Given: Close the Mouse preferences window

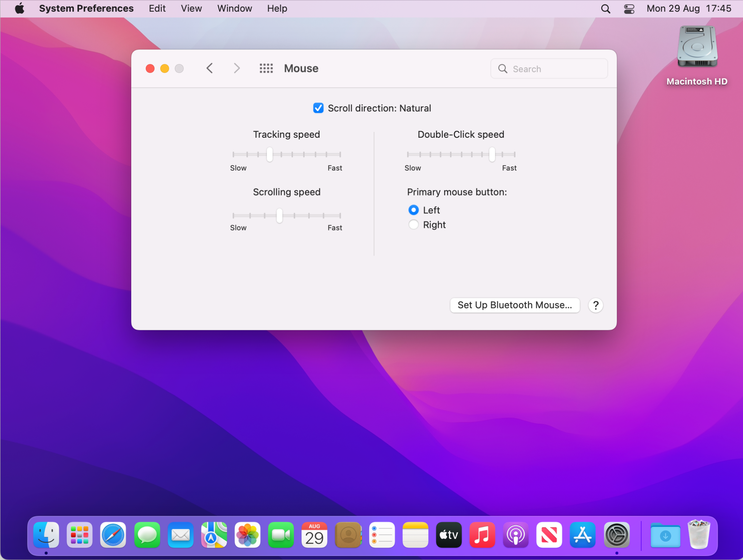Looking at the screenshot, I should [x=150, y=69].
